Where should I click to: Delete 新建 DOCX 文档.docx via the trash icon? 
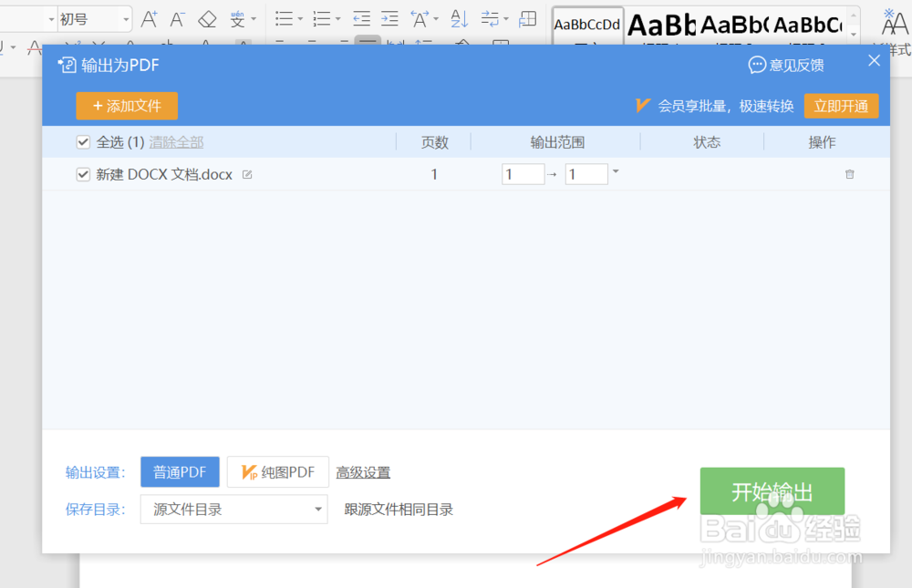click(x=849, y=173)
